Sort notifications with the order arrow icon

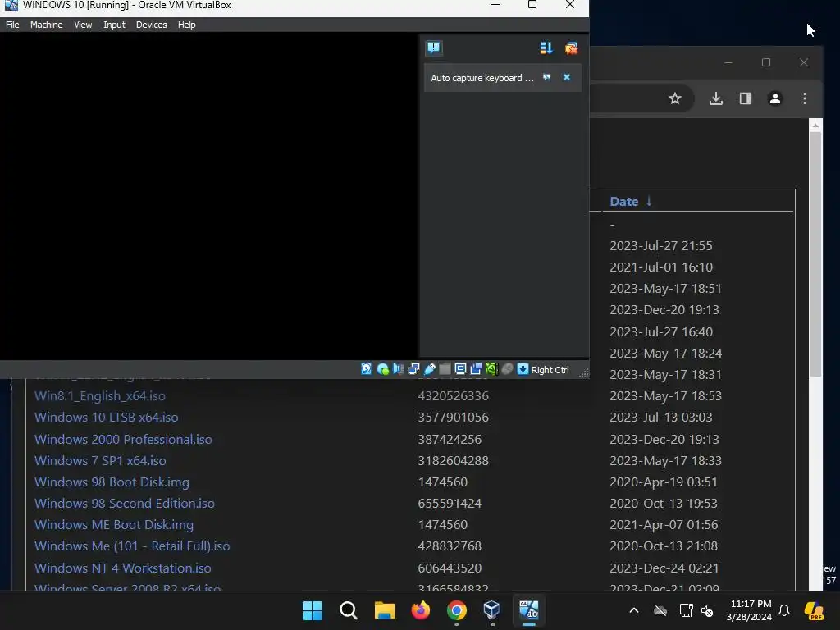(x=546, y=48)
